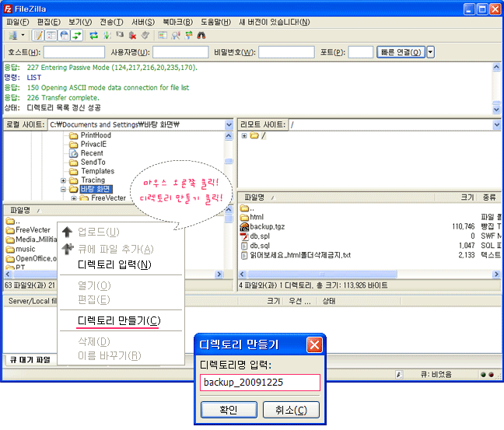Open the quick connect history dropdown
Image resolution: width=504 pixels, height=430 pixels.
click(x=431, y=52)
